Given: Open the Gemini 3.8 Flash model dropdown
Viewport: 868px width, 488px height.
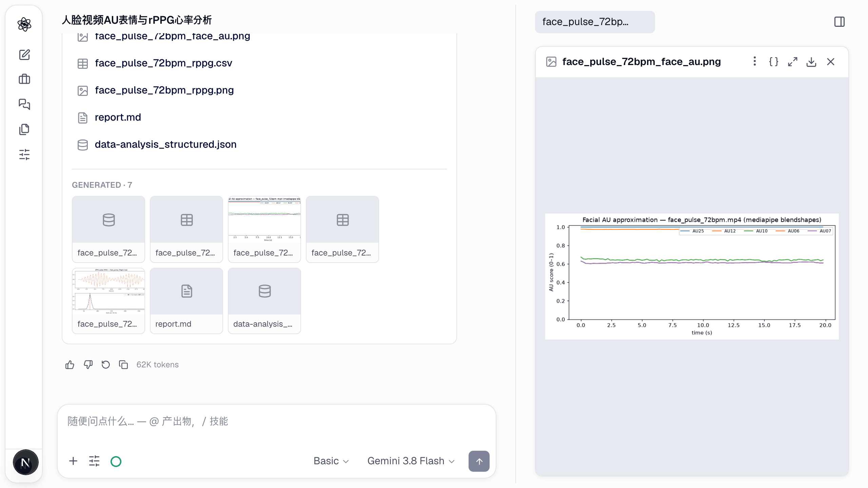Looking at the screenshot, I should tap(411, 461).
